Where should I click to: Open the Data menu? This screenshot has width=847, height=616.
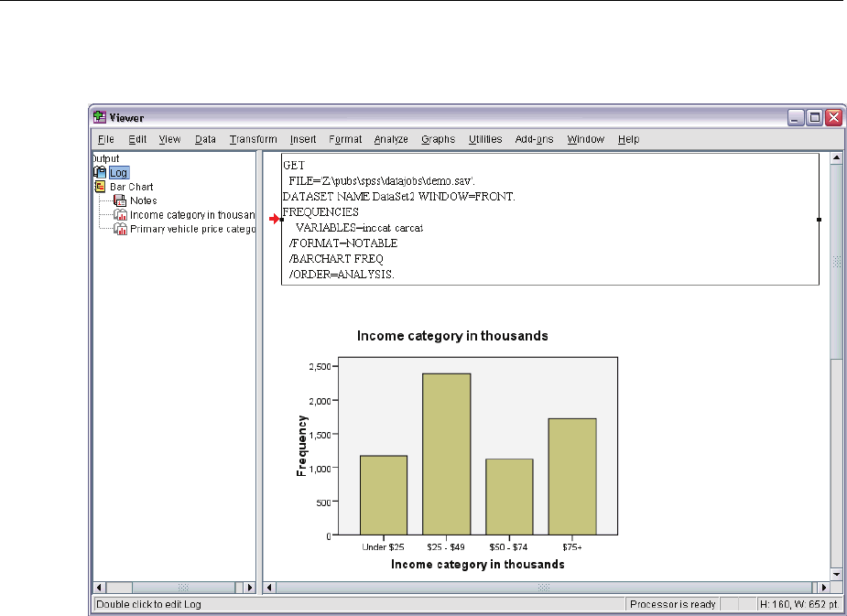pos(205,139)
